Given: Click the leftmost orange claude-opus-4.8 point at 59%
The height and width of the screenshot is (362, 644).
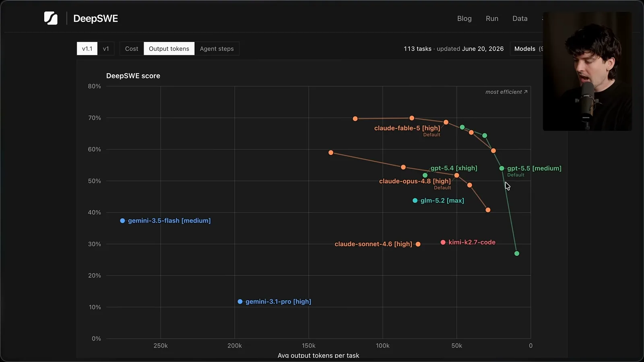Looking at the screenshot, I should pyautogui.click(x=331, y=152).
